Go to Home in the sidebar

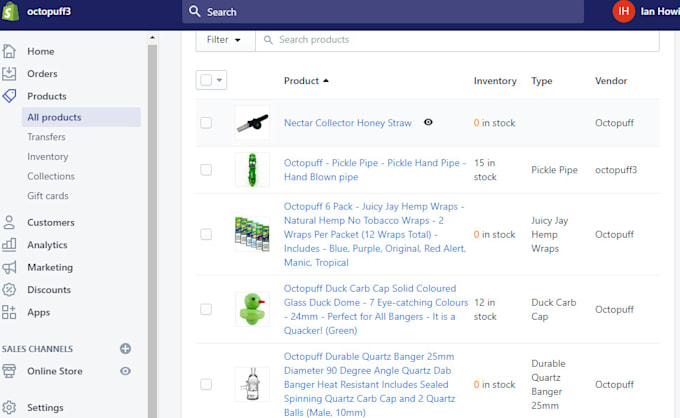[41, 51]
